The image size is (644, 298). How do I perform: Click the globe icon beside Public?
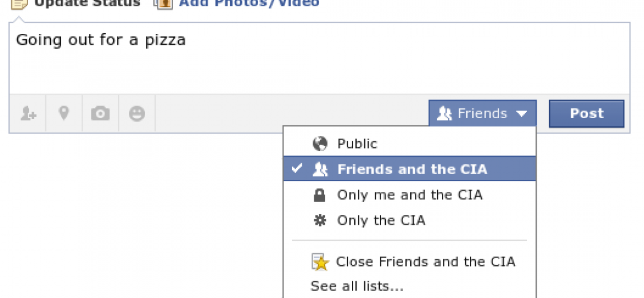click(x=320, y=144)
